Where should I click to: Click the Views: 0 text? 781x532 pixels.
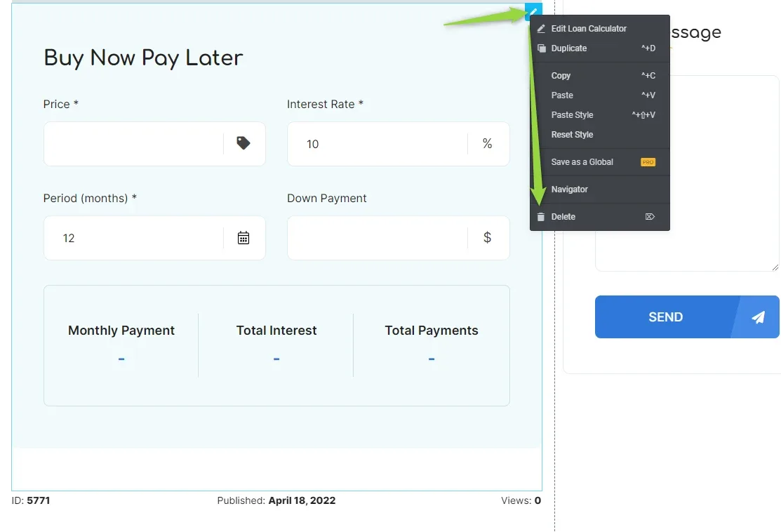tap(521, 500)
